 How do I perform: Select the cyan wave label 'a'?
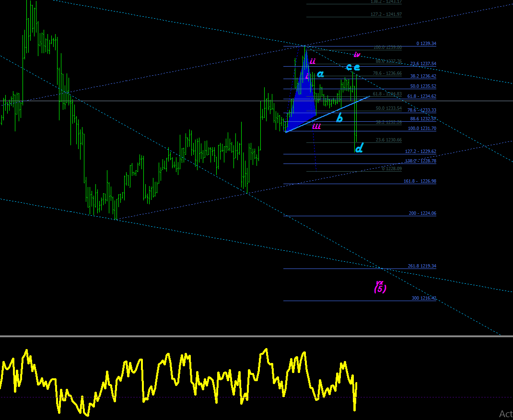(320, 75)
